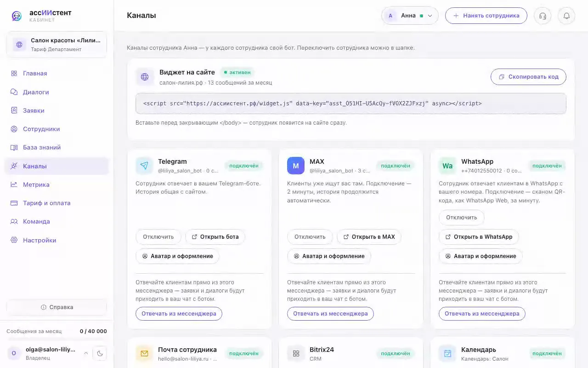Toggle dark mode moon icon

click(100, 353)
